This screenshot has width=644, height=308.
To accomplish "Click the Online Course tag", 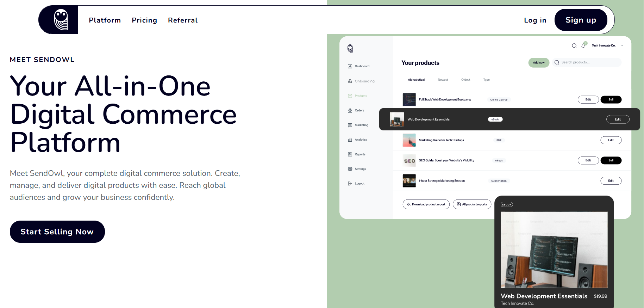I will pyautogui.click(x=499, y=100).
